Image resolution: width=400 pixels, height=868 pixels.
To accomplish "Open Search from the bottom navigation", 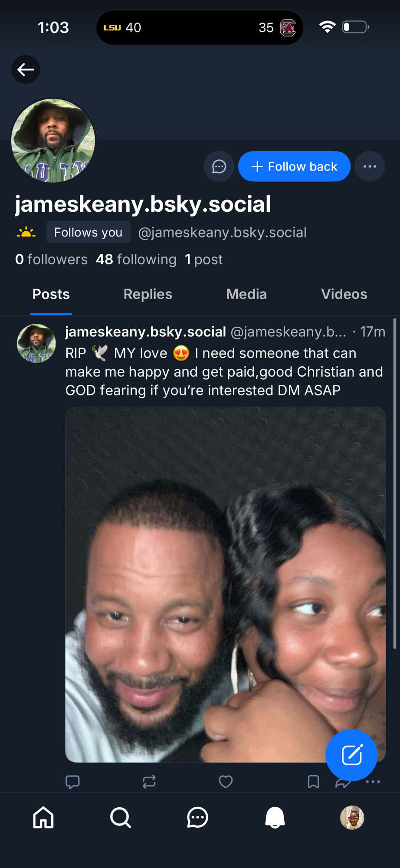I will (121, 818).
